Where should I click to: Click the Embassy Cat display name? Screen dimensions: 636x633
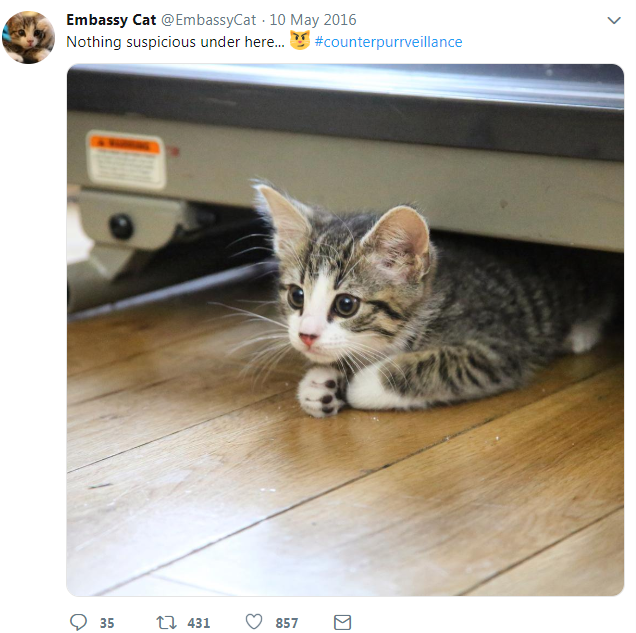point(111,20)
